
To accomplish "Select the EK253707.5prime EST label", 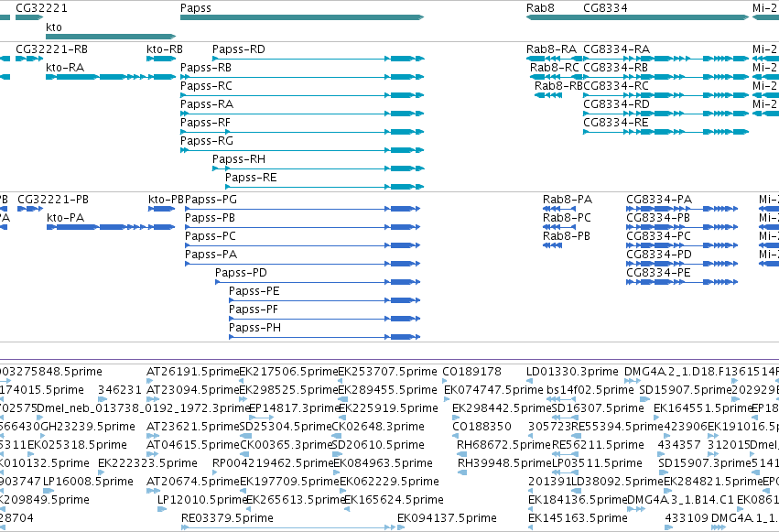I will point(387,372).
